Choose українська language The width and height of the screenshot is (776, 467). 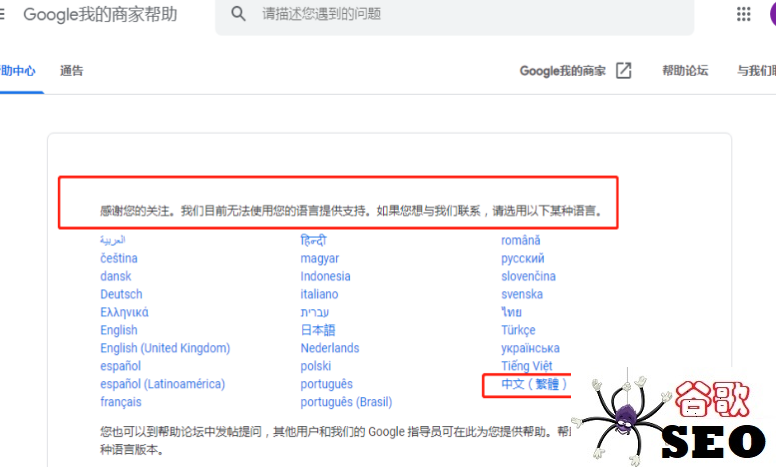tap(530, 348)
